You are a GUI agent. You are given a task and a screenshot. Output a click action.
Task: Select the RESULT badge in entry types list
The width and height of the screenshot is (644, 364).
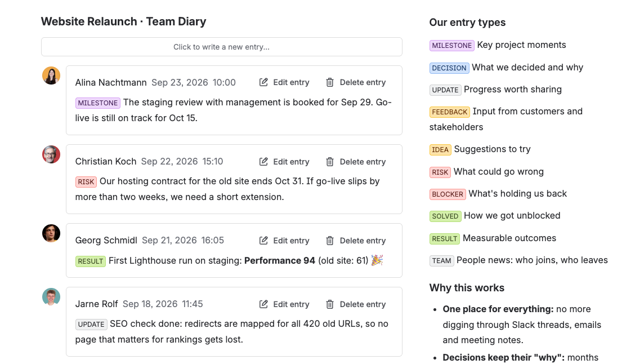(x=444, y=238)
